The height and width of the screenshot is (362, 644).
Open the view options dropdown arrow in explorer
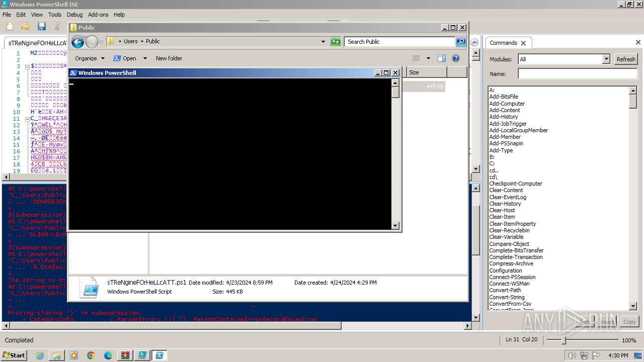[428, 58]
